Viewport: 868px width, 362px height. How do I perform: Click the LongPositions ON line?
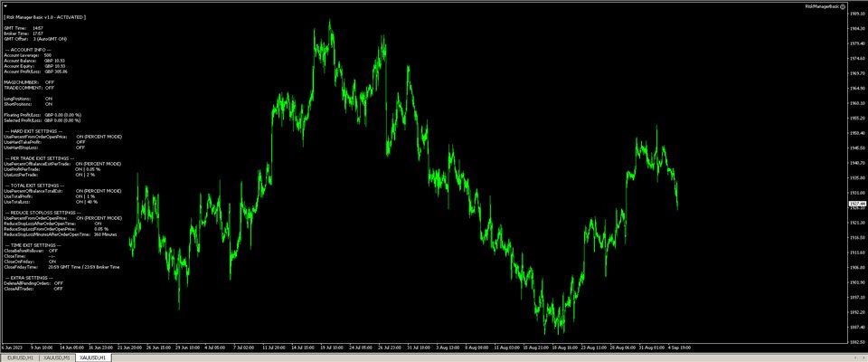28,99
